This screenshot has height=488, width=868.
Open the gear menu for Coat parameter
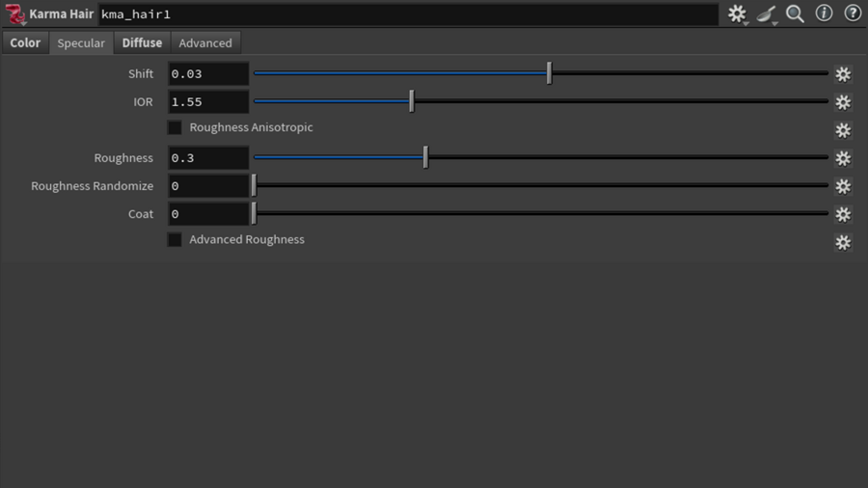843,215
